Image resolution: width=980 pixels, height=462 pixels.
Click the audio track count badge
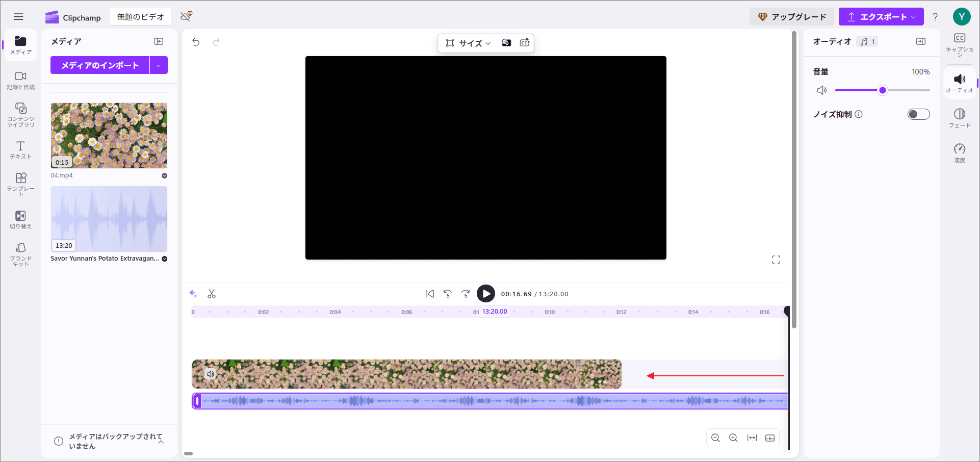click(867, 42)
